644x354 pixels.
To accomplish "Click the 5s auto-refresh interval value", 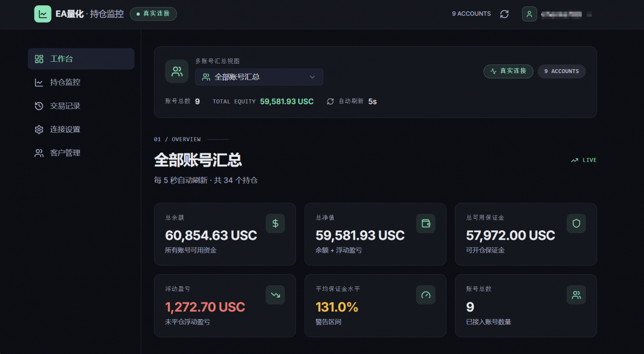I will pos(373,102).
